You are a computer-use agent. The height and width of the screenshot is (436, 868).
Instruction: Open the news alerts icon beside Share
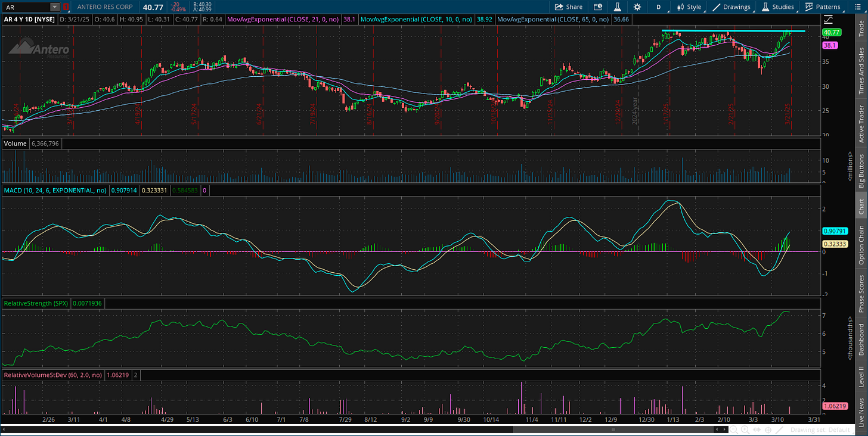pos(598,7)
